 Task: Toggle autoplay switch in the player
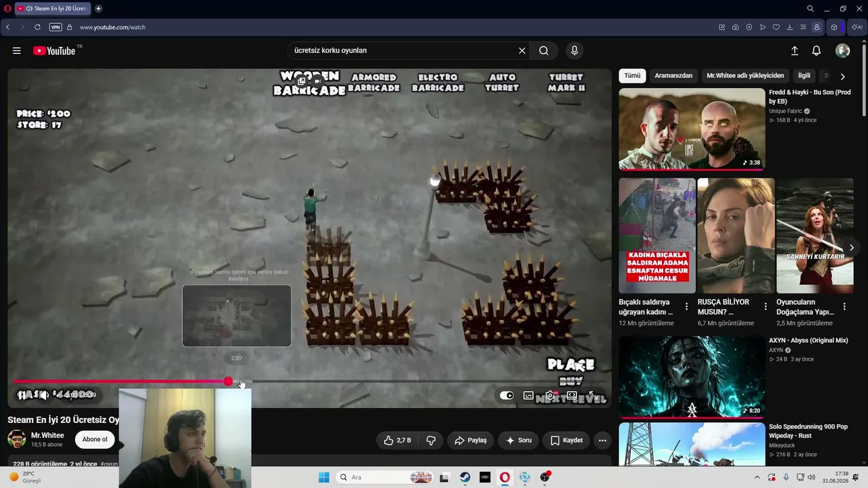point(507,395)
